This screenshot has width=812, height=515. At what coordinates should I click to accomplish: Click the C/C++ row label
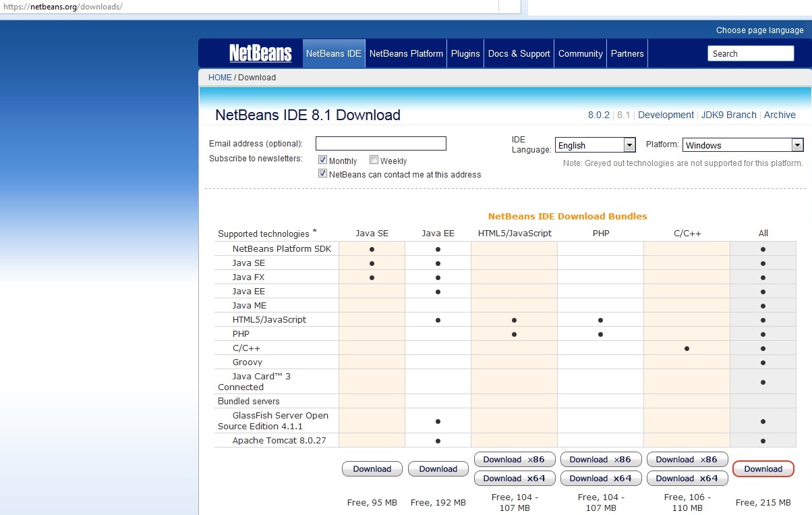pyautogui.click(x=246, y=348)
